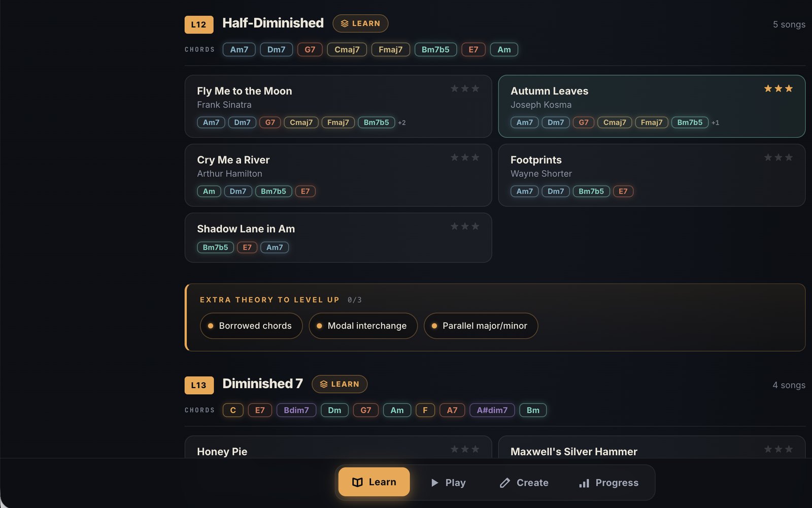Click Cmaj7 chord in Half-Diminished chords row
Screen dimensions: 812x508
pyautogui.click(x=347, y=49)
